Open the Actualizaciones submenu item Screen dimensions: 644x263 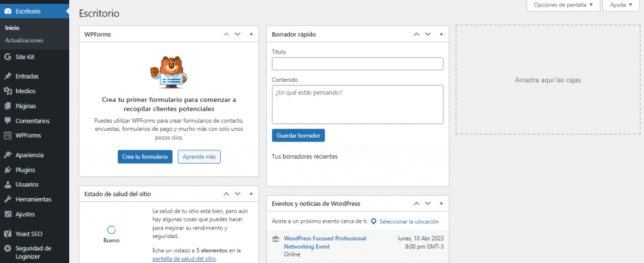[x=24, y=40]
